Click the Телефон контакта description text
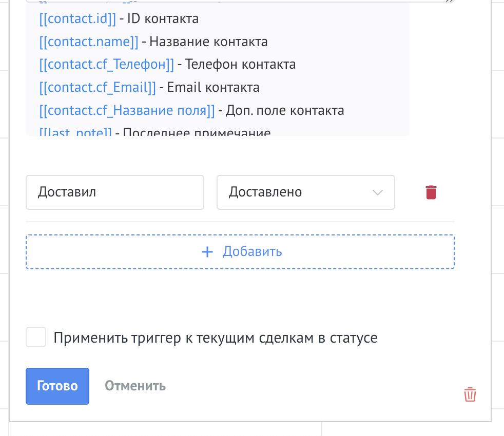 pyautogui.click(x=240, y=65)
